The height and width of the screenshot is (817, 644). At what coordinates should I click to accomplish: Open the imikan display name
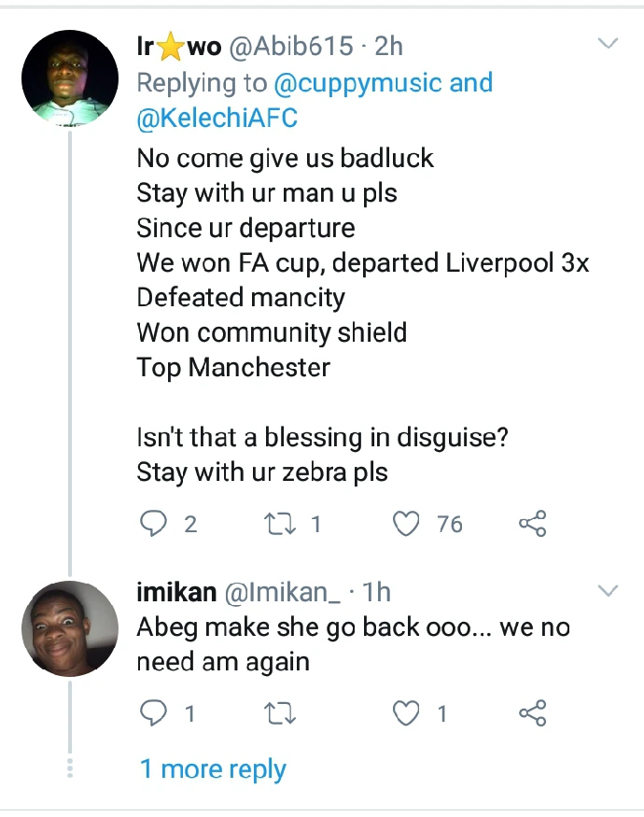(177, 591)
